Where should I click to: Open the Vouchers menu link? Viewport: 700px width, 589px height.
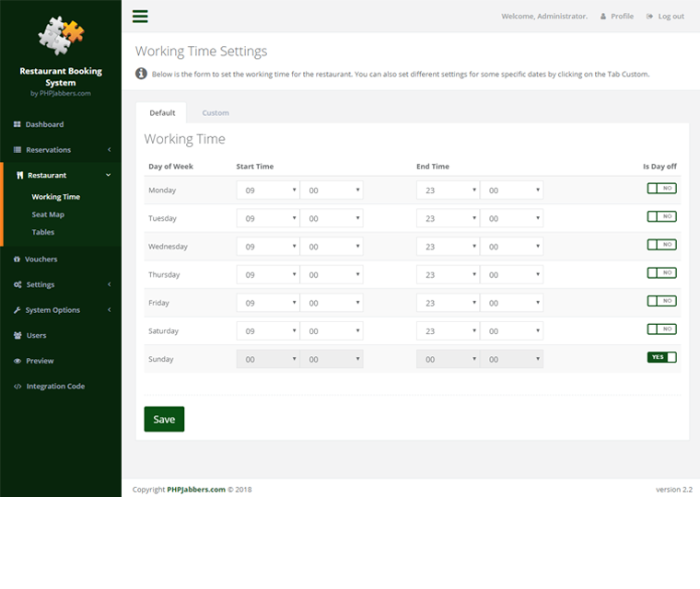coord(41,260)
